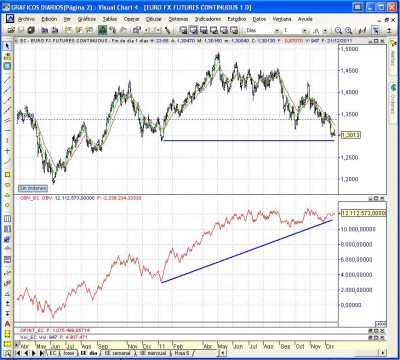Click the next sheet navigation arrow

coord(34,353)
